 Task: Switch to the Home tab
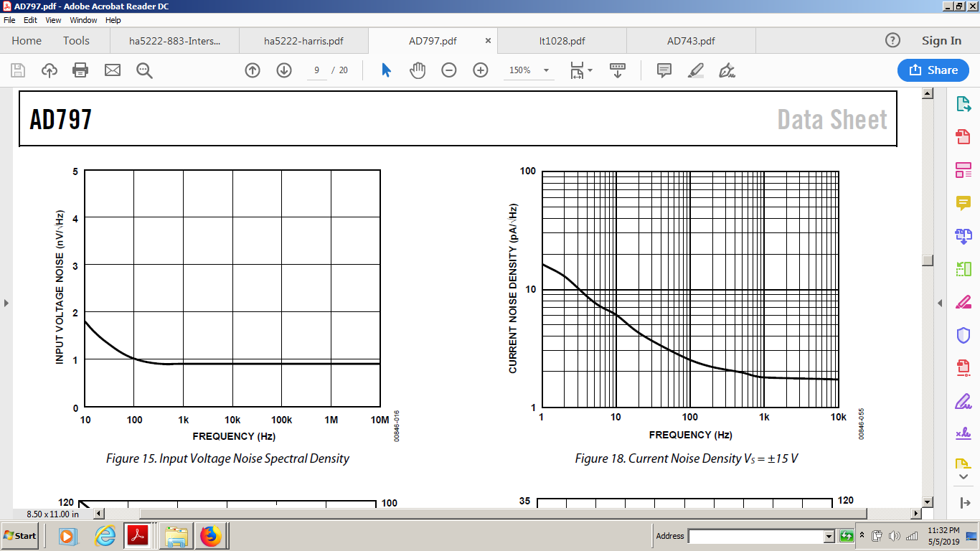pyautogui.click(x=27, y=41)
